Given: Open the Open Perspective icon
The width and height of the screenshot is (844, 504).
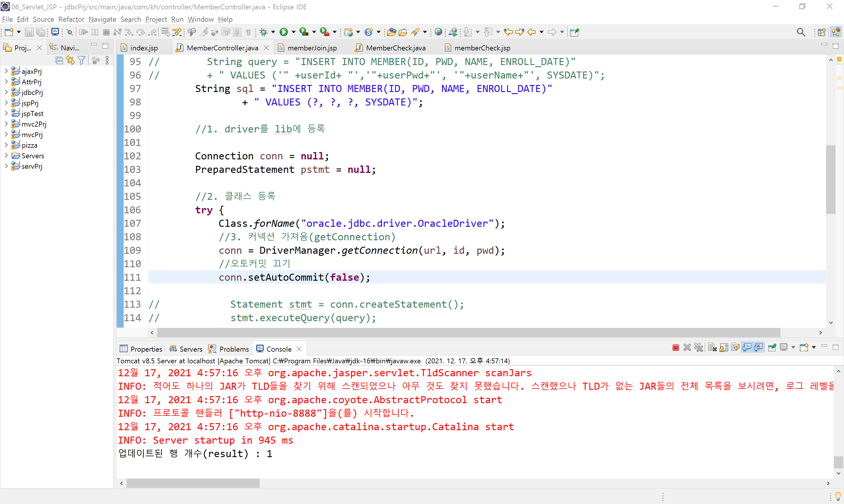Looking at the screenshot, I should click(822, 32).
